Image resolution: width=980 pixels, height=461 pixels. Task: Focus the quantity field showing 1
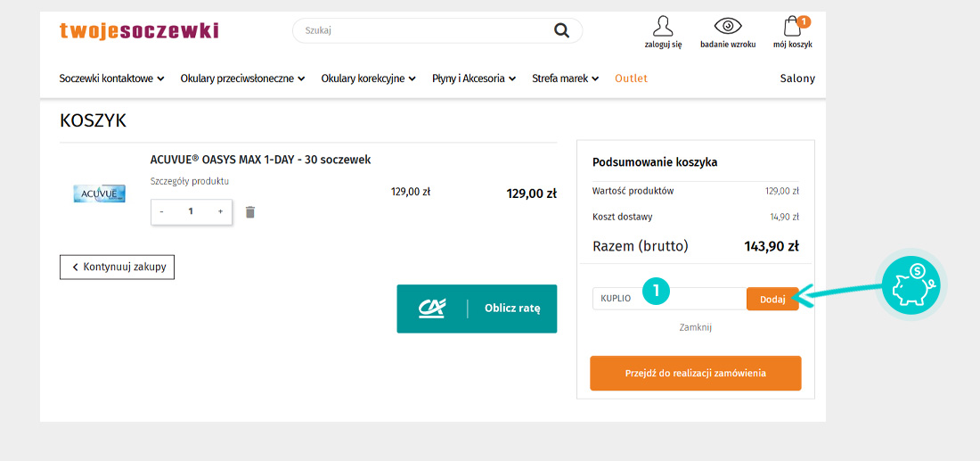[x=191, y=212]
